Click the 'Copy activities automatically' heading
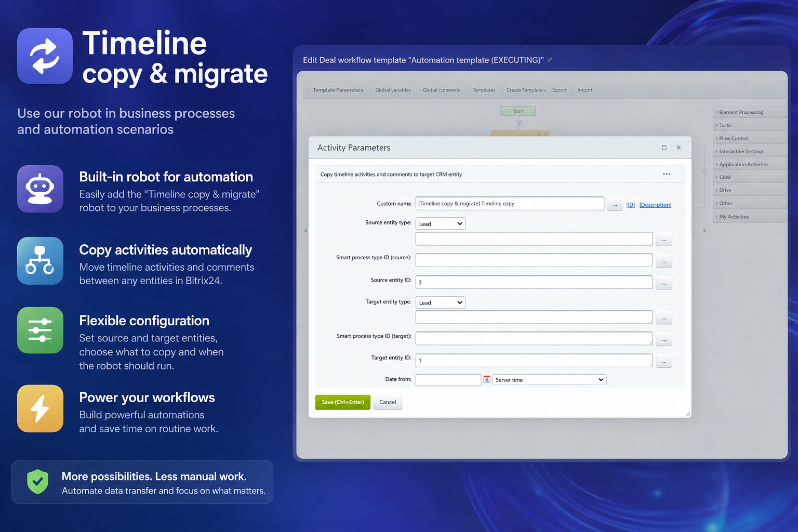 click(166, 250)
